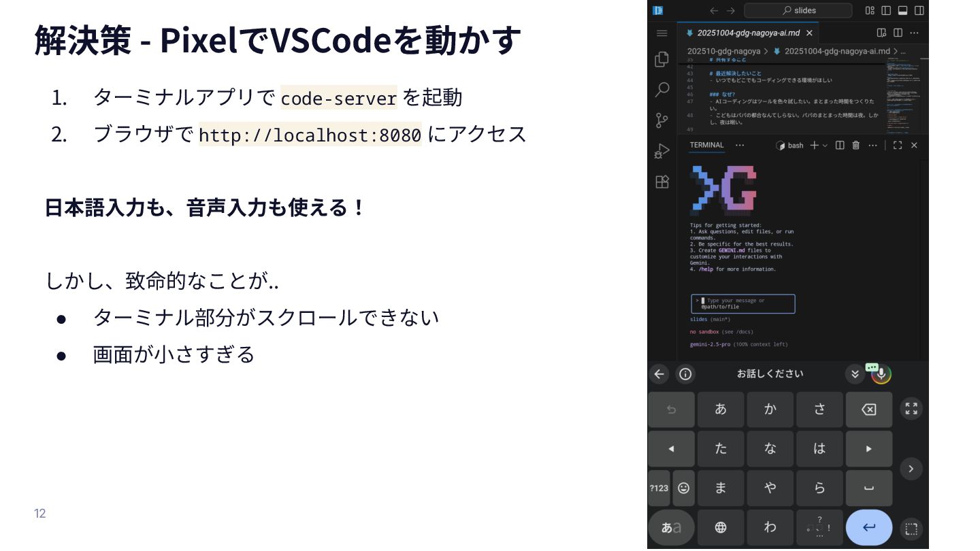Tap the expand keyboard arrows button
The width and height of the screenshot is (980, 551).
[x=911, y=408]
